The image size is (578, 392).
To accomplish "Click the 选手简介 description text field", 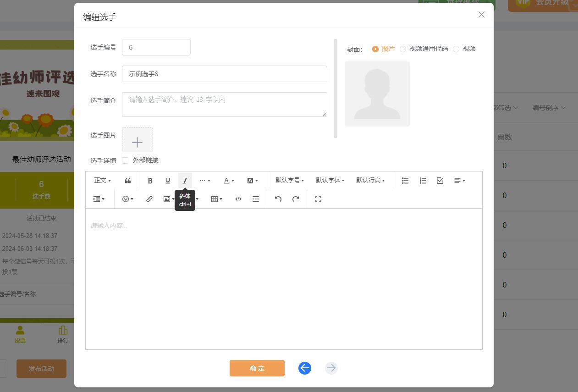I will tap(225, 105).
